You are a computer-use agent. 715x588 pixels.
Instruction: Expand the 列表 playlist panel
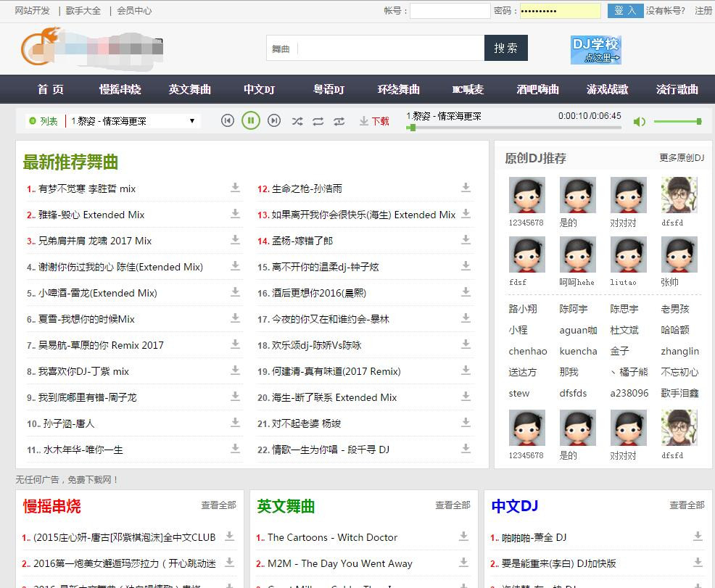point(44,121)
